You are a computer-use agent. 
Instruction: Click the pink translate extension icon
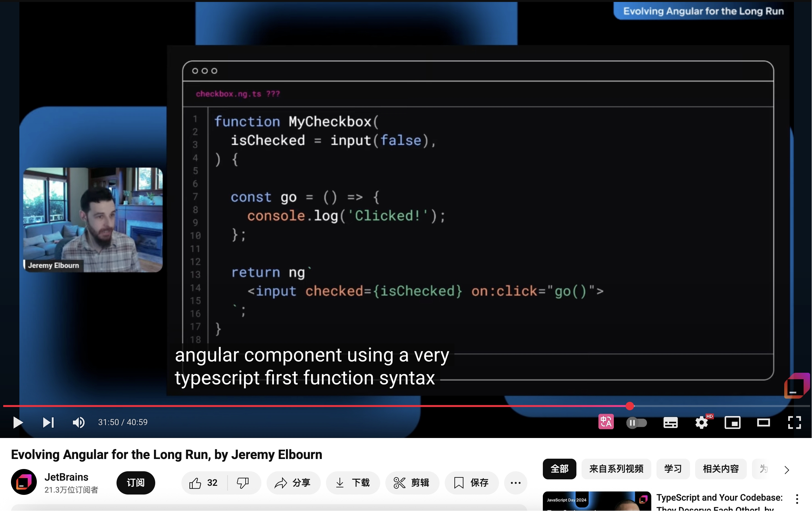tap(606, 422)
